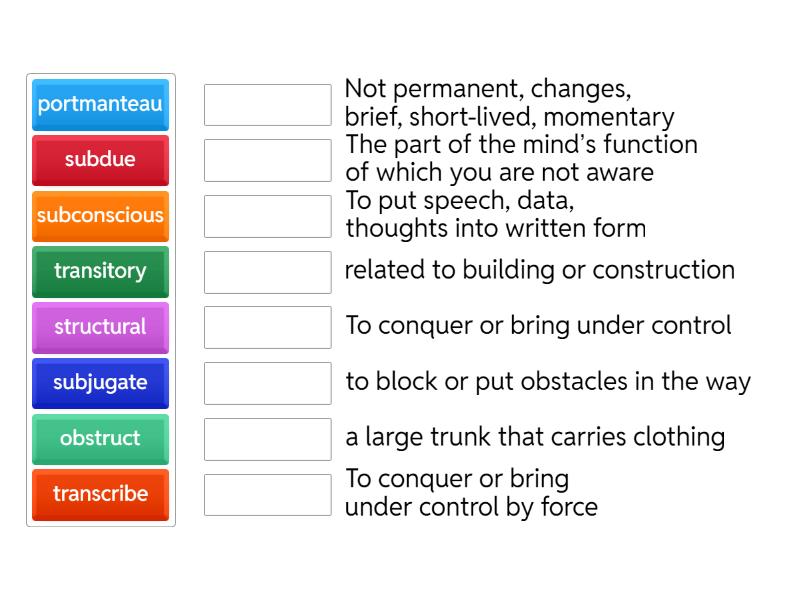This screenshot has width=800, height=600.
Task: Select the blank box beside 'mind's function' definition
Action: pyautogui.click(x=267, y=160)
